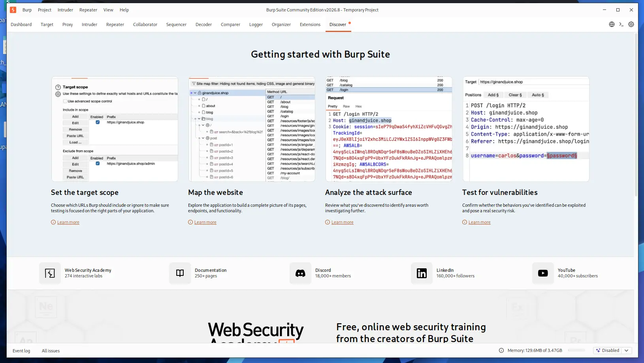Switch to the Decoder tab

pos(203,24)
